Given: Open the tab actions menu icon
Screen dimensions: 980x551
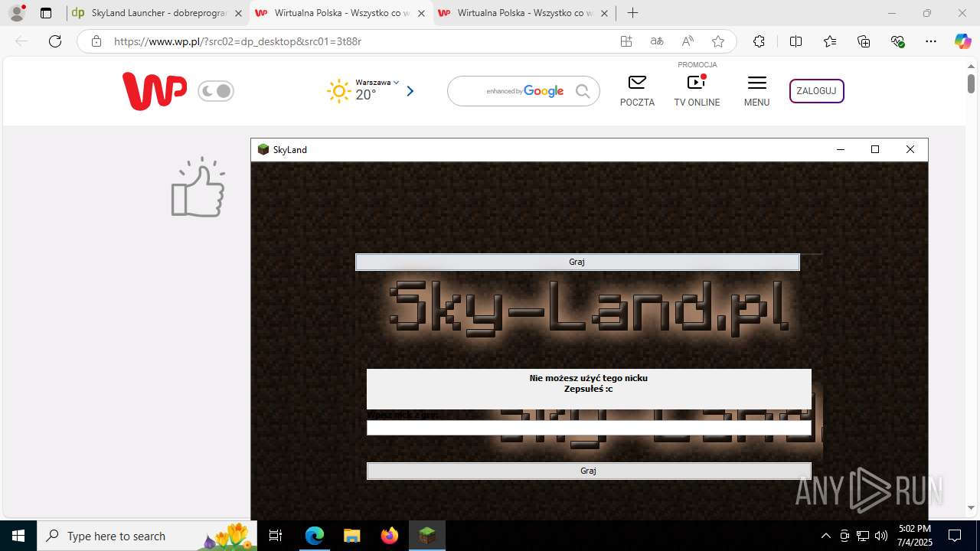Looking at the screenshot, I should pos(46,13).
